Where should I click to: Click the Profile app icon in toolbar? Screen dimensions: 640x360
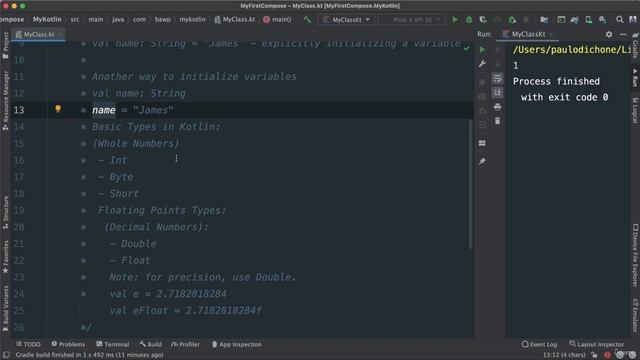[498, 19]
